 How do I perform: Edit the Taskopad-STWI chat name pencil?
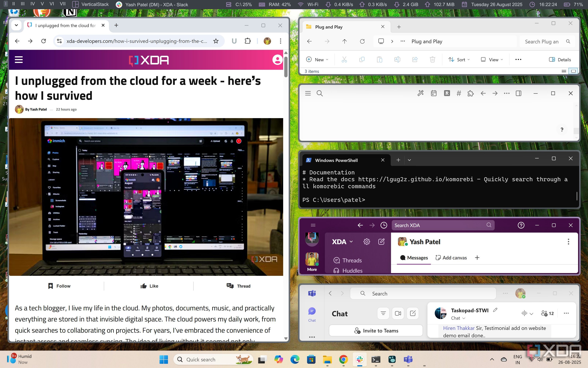495,310
